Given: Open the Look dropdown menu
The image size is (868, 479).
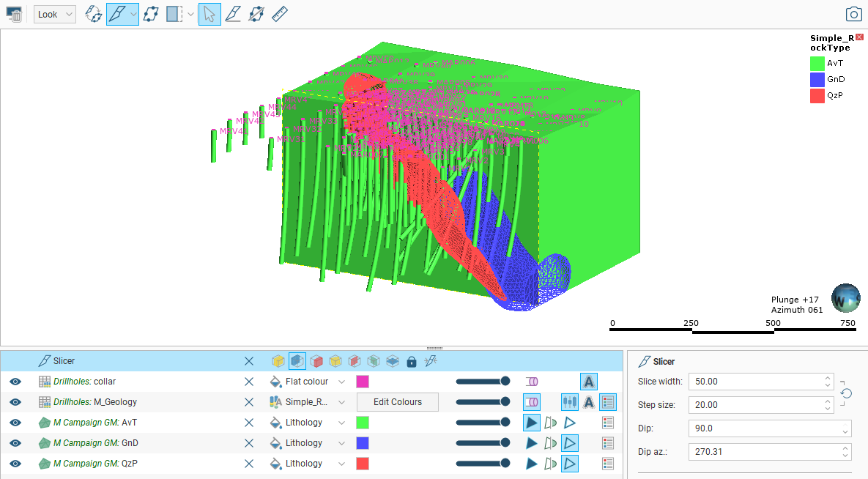Looking at the screenshot, I should pos(55,14).
